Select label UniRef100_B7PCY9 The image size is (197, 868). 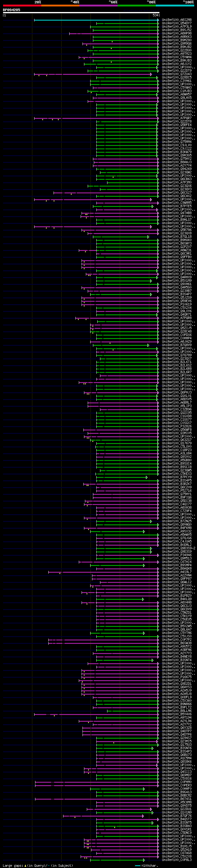click(177, 477)
